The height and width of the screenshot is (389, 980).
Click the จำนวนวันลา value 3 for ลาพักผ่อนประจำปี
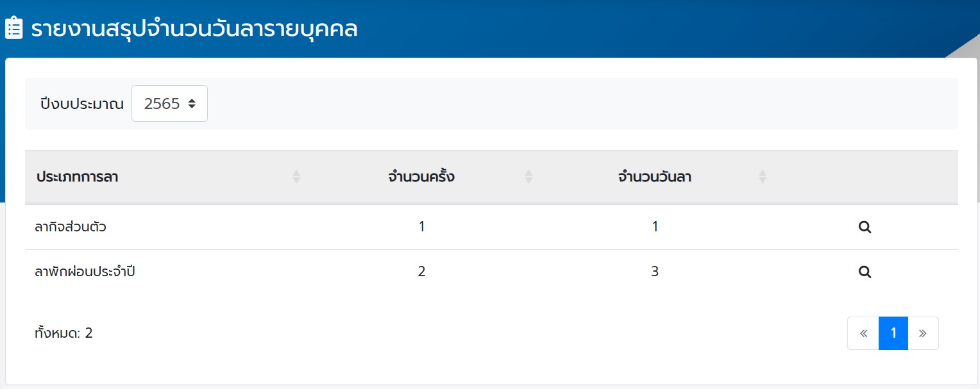[655, 272]
